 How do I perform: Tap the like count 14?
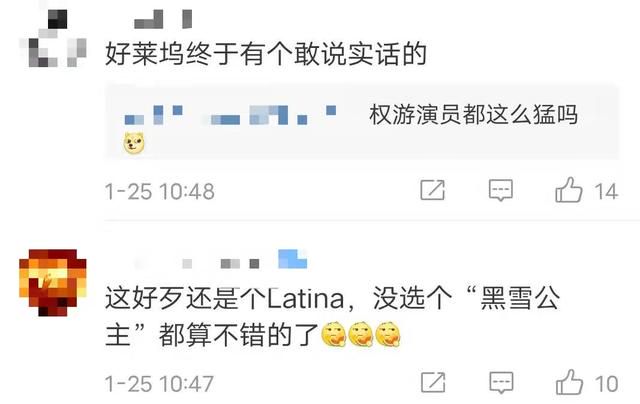tap(606, 191)
